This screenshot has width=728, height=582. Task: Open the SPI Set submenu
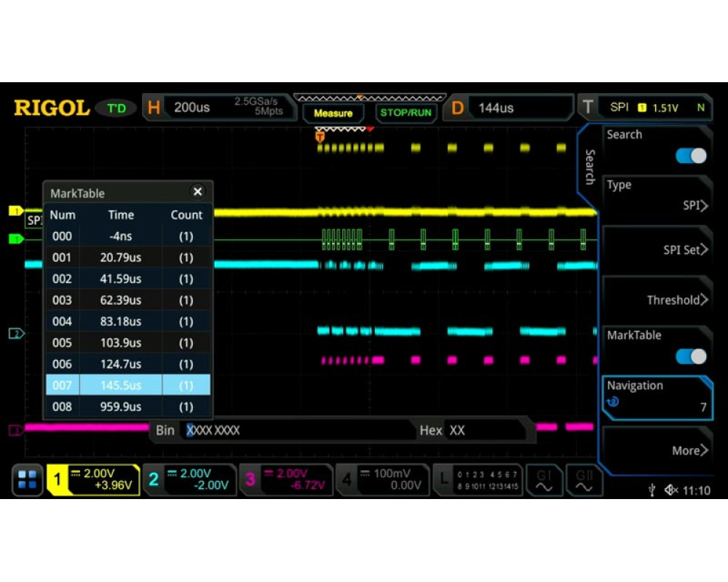(x=655, y=250)
